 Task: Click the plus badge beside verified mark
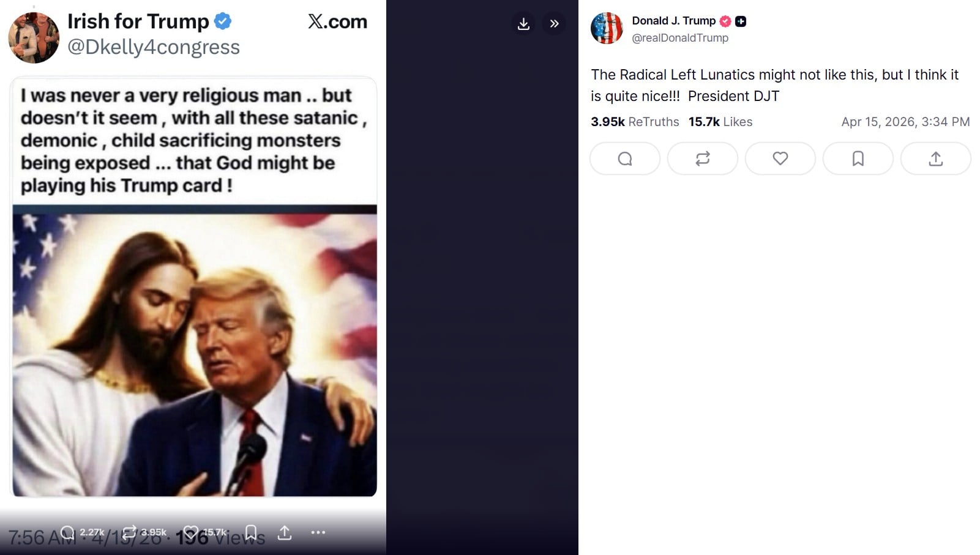click(741, 21)
